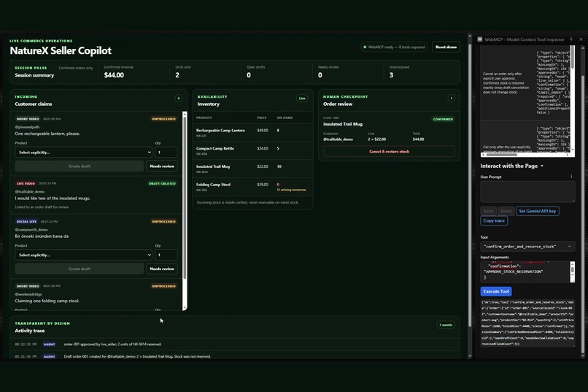Pin the WebMCP Tool Inspector panel
The width and height of the screenshot is (588, 392).
(x=571, y=39)
